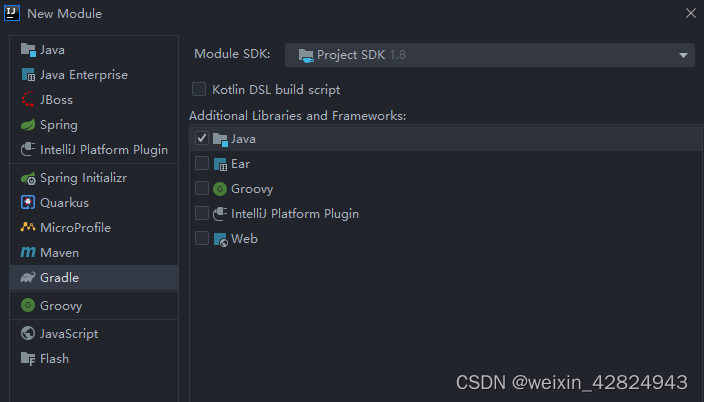Image resolution: width=704 pixels, height=402 pixels.
Task: Select the Spring Initializr icon
Action: click(28, 178)
